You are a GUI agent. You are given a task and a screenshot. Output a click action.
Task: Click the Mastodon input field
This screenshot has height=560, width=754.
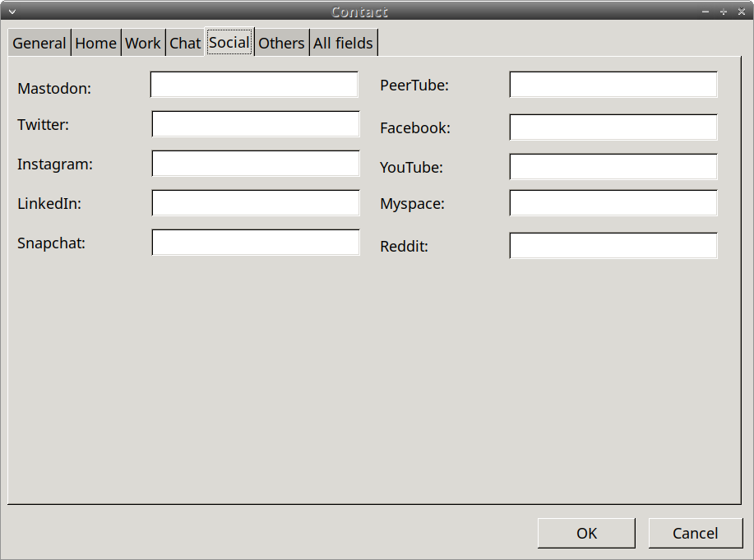(x=254, y=85)
